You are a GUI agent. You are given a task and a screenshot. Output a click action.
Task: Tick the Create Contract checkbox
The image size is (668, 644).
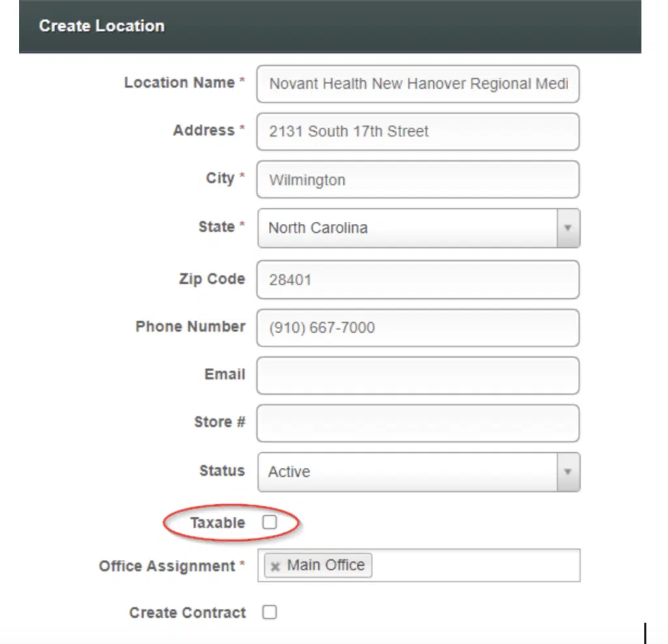pos(269,612)
